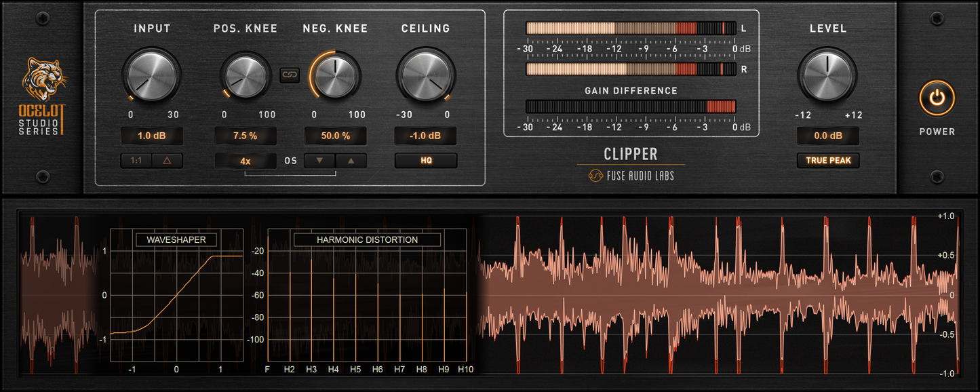Click the CEILING readout showing -1.0 dB
This screenshot has width=980, height=392.
[425, 136]
